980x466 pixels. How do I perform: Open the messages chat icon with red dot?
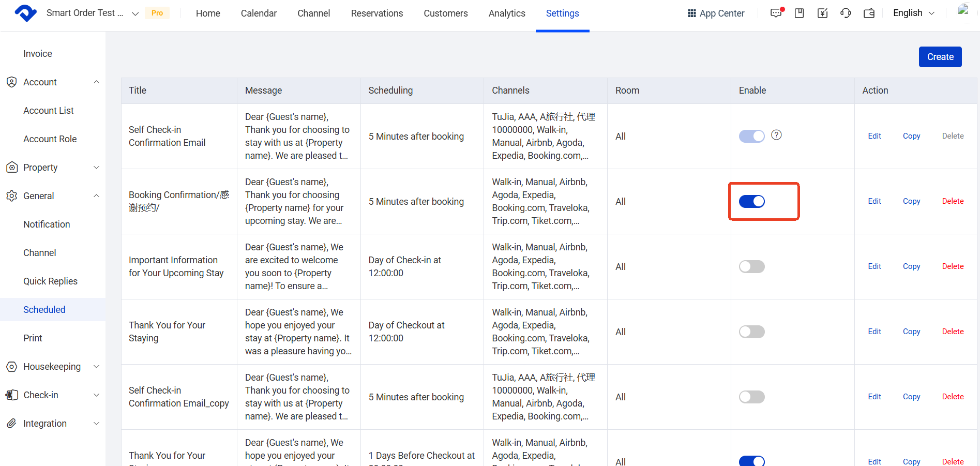pyautogui.click(x=776, y=13)
